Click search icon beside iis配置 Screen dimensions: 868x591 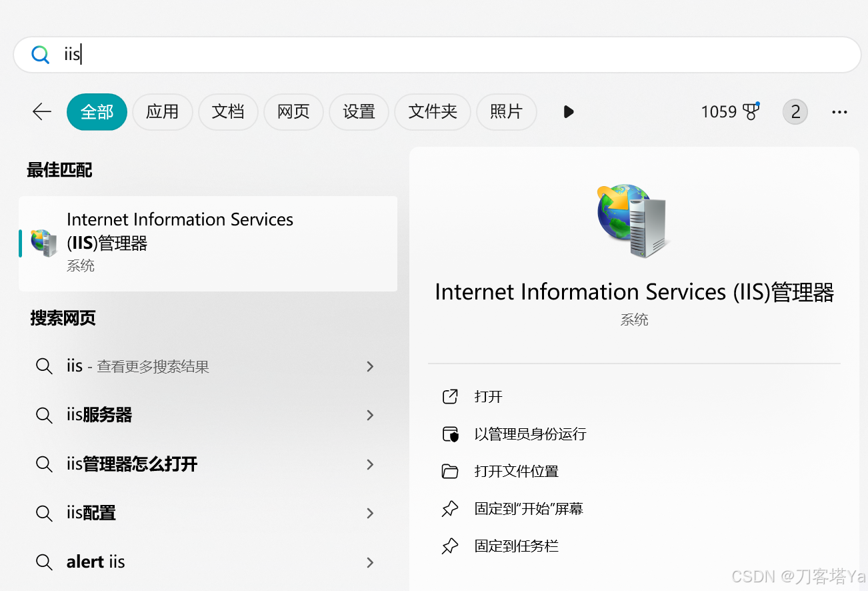[44, 514]
